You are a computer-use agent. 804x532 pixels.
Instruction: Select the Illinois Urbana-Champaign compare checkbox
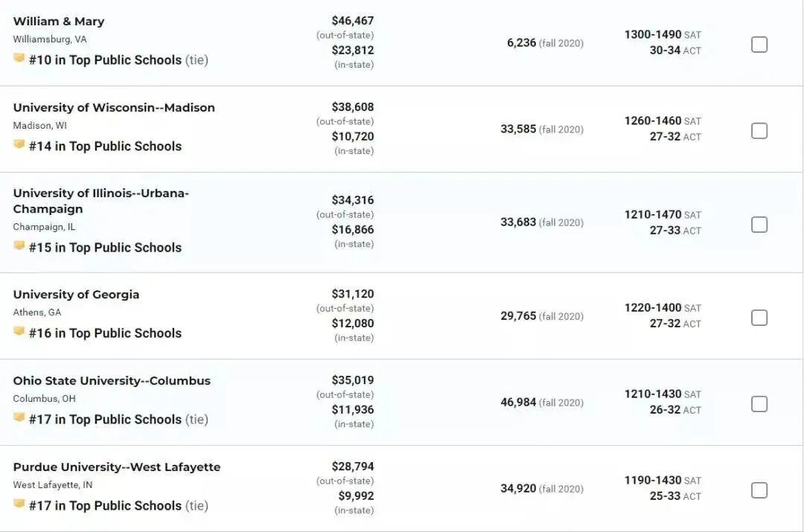(759, 224)
